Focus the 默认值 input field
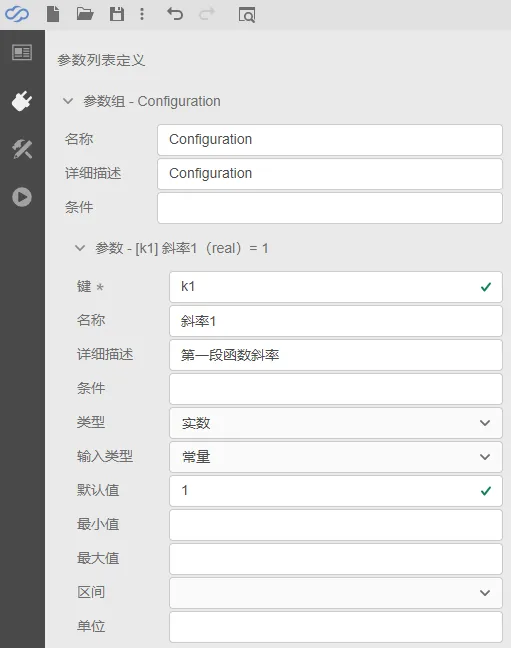511x648 pixels. coord(336,491)
